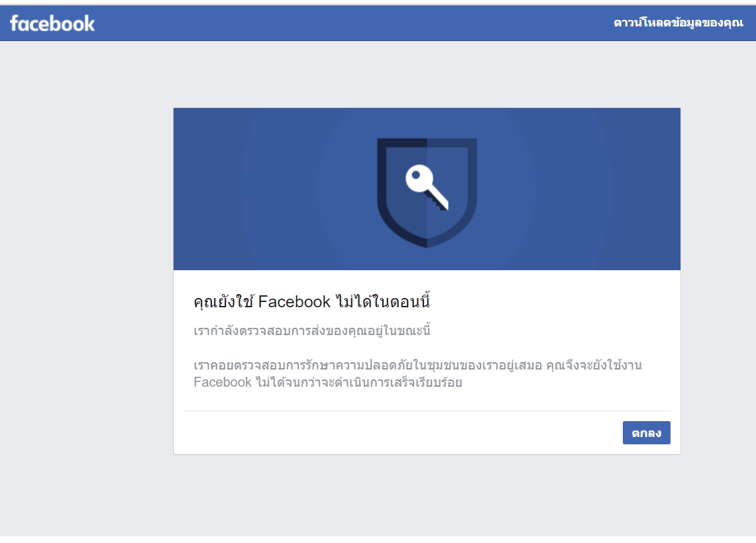Click the facebook logo in header

[x=52, y=23]
